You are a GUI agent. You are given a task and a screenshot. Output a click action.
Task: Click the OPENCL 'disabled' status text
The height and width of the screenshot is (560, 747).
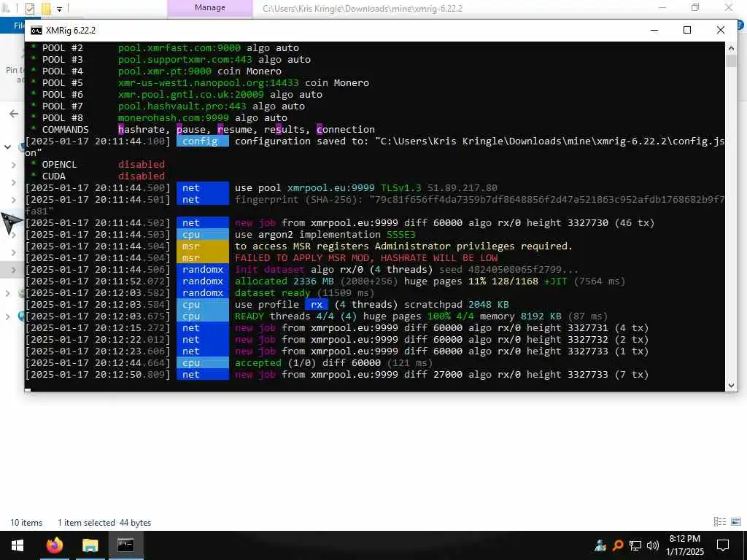pyautogui.click(x=142, y=164)
